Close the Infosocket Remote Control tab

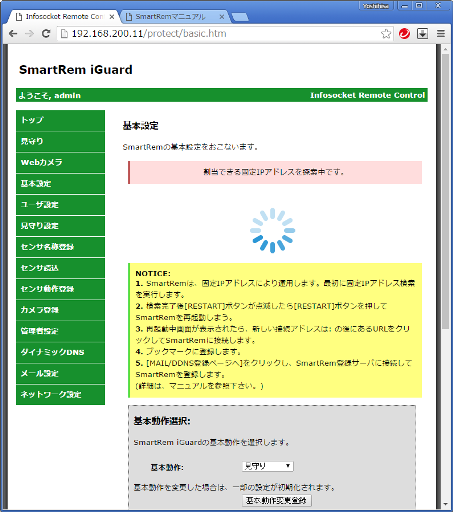click(x=112, y=17)
